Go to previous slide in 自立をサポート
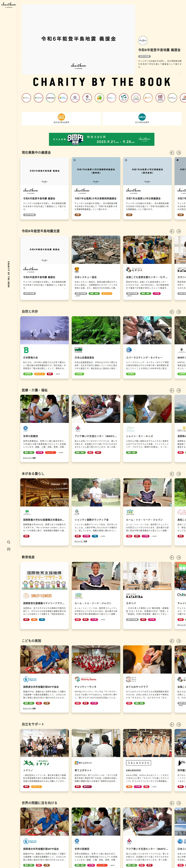Image resolution: width=186 pixels, height=868 pixels. point(172,724)
